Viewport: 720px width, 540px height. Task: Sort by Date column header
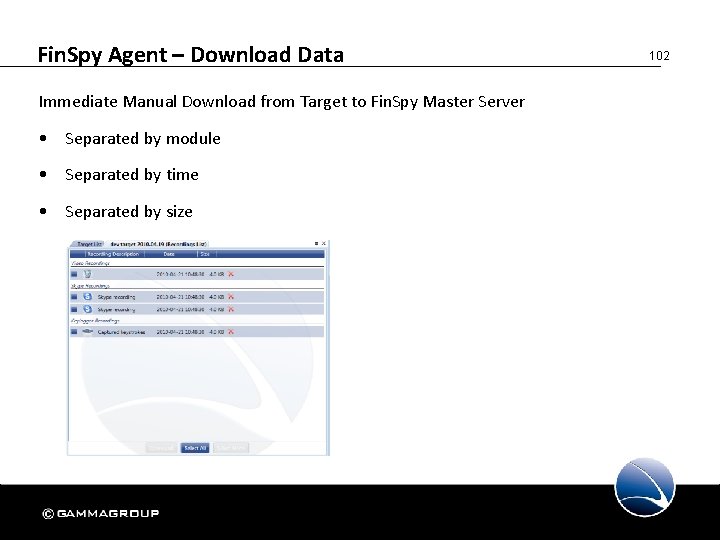(169, 254)
